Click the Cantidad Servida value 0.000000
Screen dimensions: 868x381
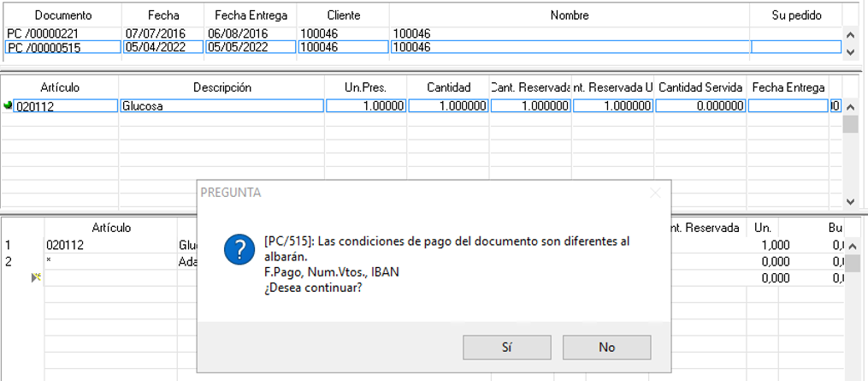click(700, 105)
